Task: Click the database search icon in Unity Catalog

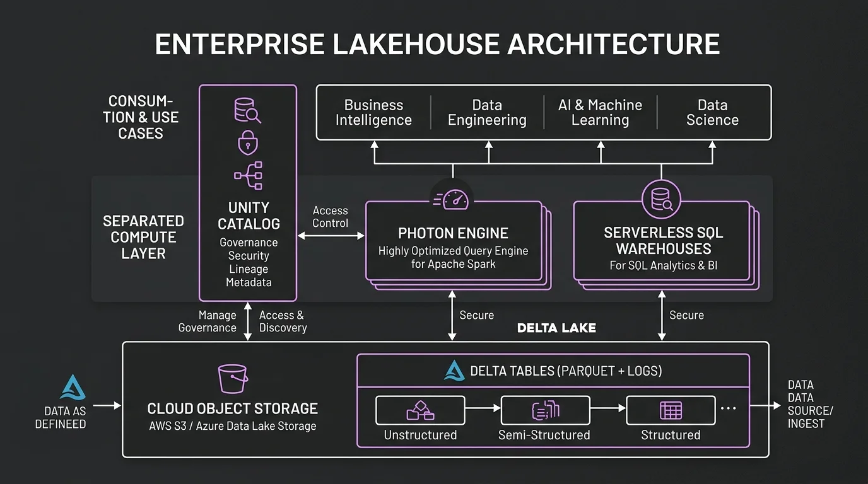Action: [x=247, y=111]
